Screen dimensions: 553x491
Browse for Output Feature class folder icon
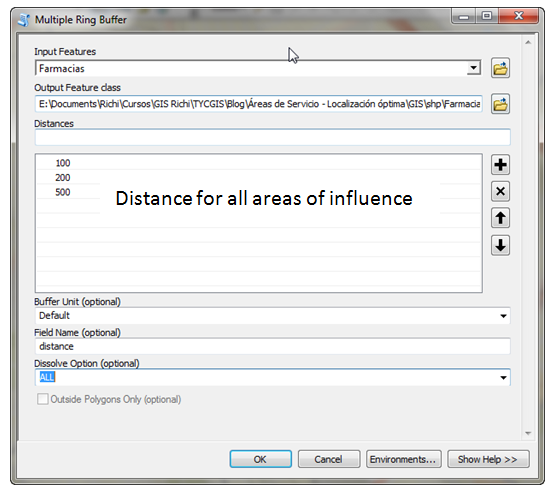click(x=500, y=104)
